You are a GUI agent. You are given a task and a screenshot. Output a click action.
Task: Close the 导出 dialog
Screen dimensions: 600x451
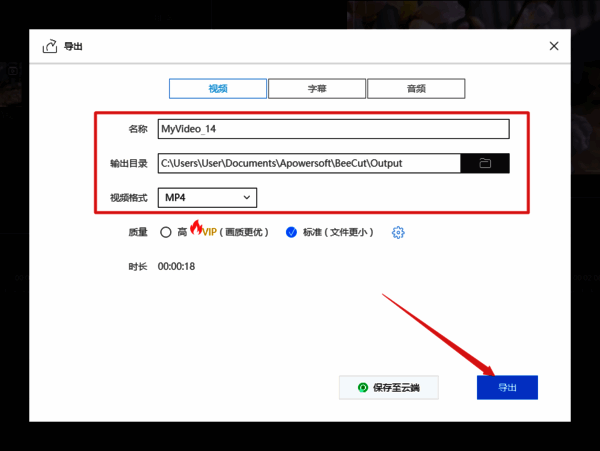[x=554, y=46]
